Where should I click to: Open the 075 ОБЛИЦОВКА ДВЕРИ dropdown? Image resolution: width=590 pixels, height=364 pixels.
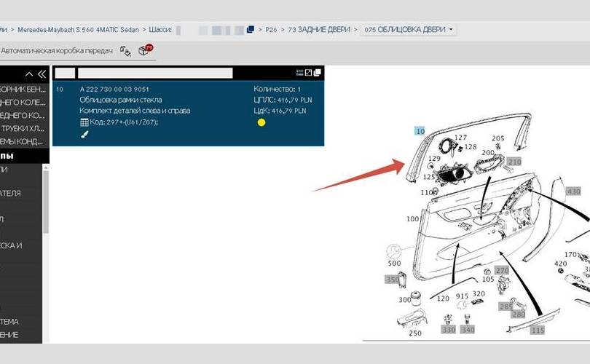point(409,30)
